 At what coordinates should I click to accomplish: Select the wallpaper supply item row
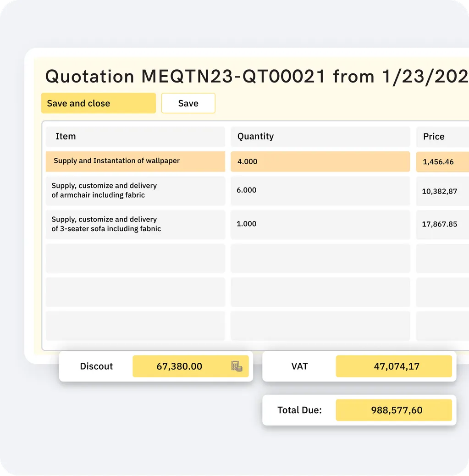pos(135,161)
